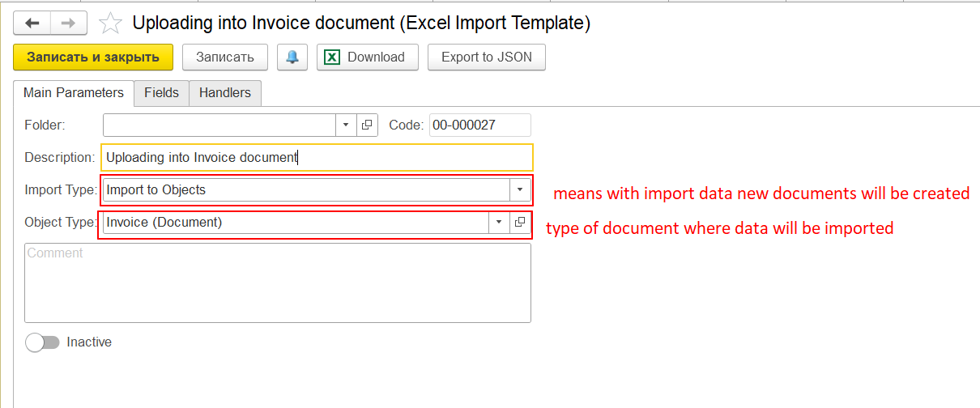Open notifications with the bell icon
The height and width of the screenshot is (408, 980).
[x=292, y=57]
